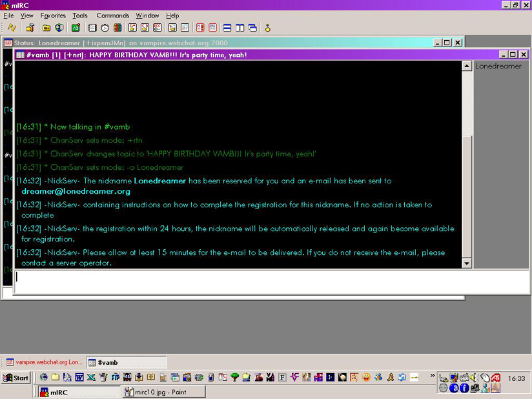Click the About mIRC toolbar icon
Image resolution: width=532 pixels, height=399 pixels.
tap(268, 28)
